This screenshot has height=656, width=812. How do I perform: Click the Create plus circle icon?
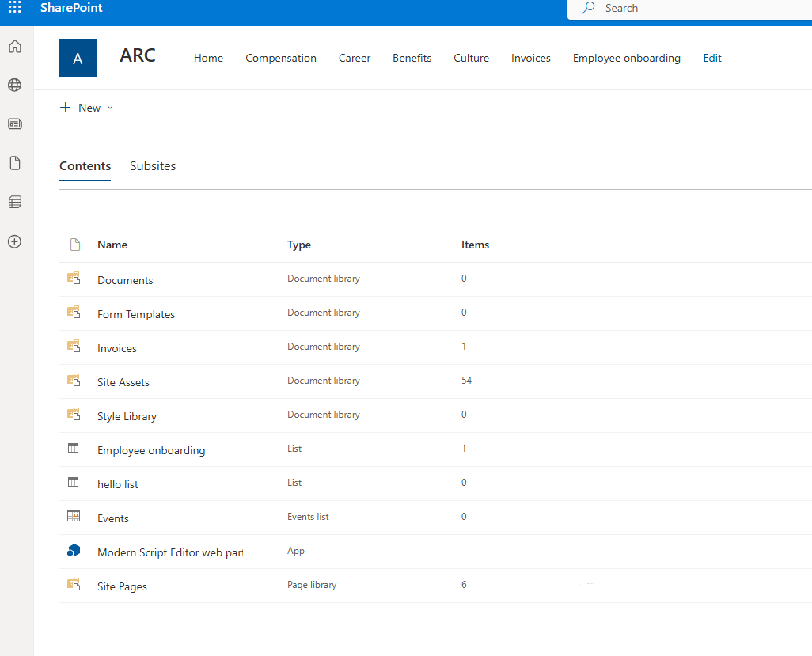(14, 241)
